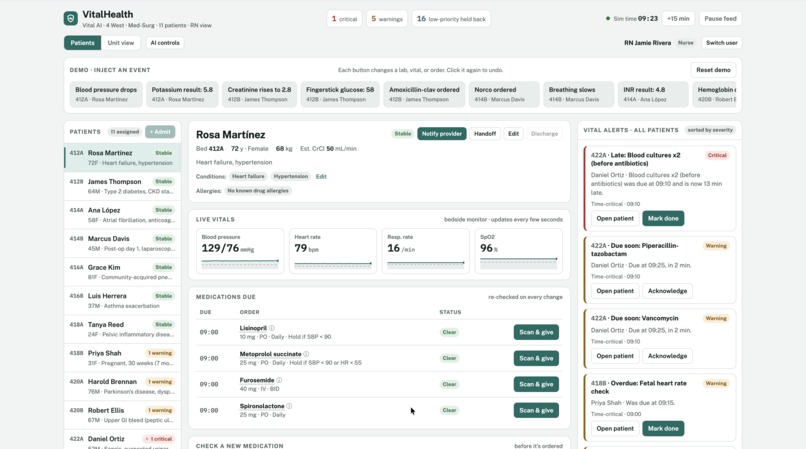This screenshot has height=449, width=806.
Task: Scan & give Metoprolol succinate
Action: click(536, 358)
